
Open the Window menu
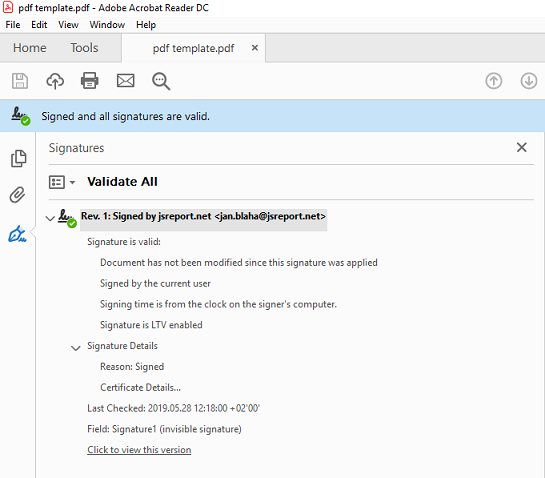pyautogui.click(x=107, y=25)
